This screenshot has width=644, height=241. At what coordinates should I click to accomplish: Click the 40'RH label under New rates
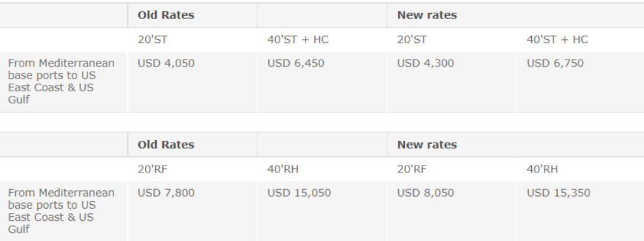(x=542, y=169)
